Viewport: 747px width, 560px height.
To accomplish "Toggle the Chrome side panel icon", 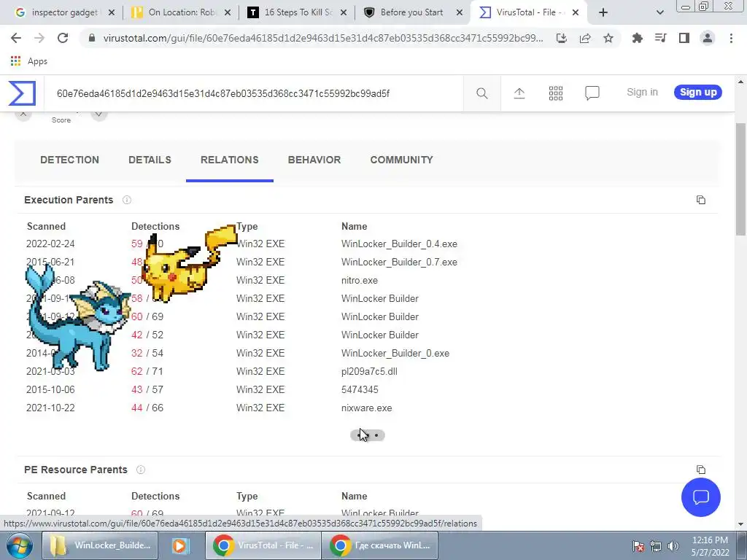I will pyautogui.click(x=684, y=38).
